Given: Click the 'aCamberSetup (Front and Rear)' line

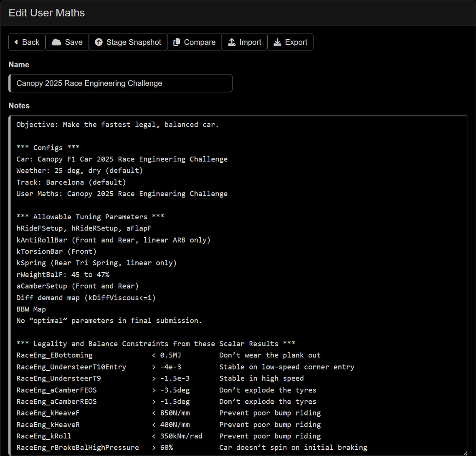Looking at the screenshot, I should (x=77, y=286).
